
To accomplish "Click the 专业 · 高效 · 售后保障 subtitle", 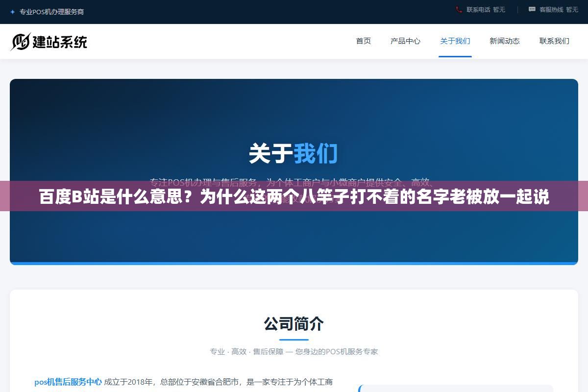I will [294, 351].
